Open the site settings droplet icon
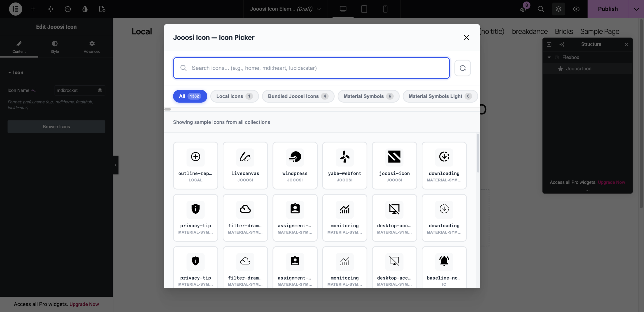644x312 pixels. [85, 9]
